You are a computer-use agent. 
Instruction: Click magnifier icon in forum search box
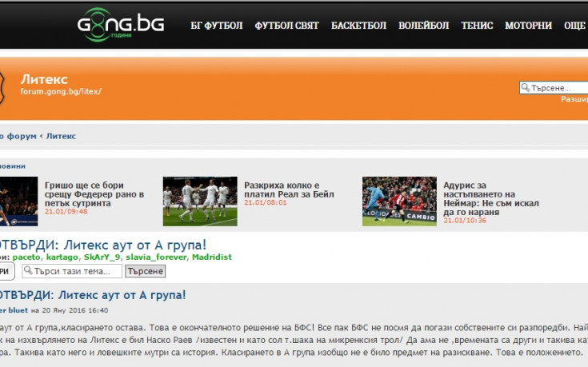tap(526, 87)
